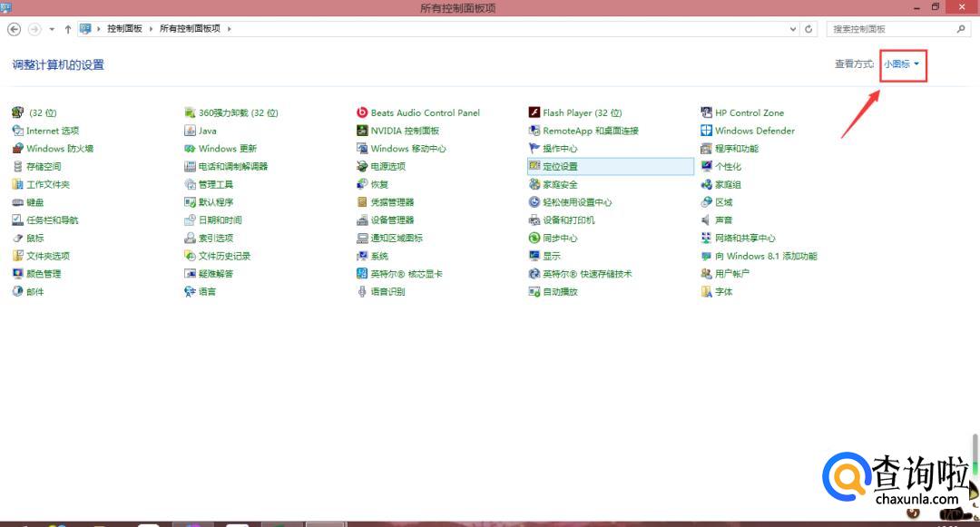Screen dimensions: 980x527
Task: Click the 所有控制面板项 breadcrumb item
Action: [x=190, y=29]
